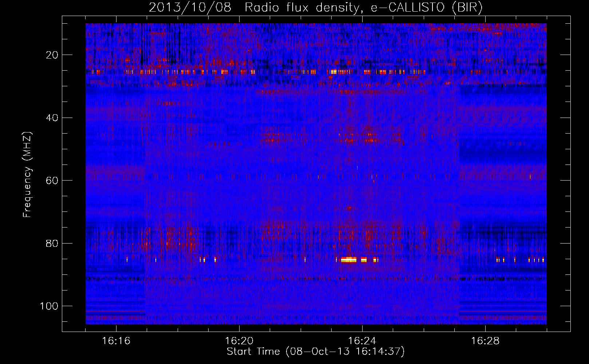Click the 80 frequency tick label
The image size is (589, 364).
[x=52, y=243]
